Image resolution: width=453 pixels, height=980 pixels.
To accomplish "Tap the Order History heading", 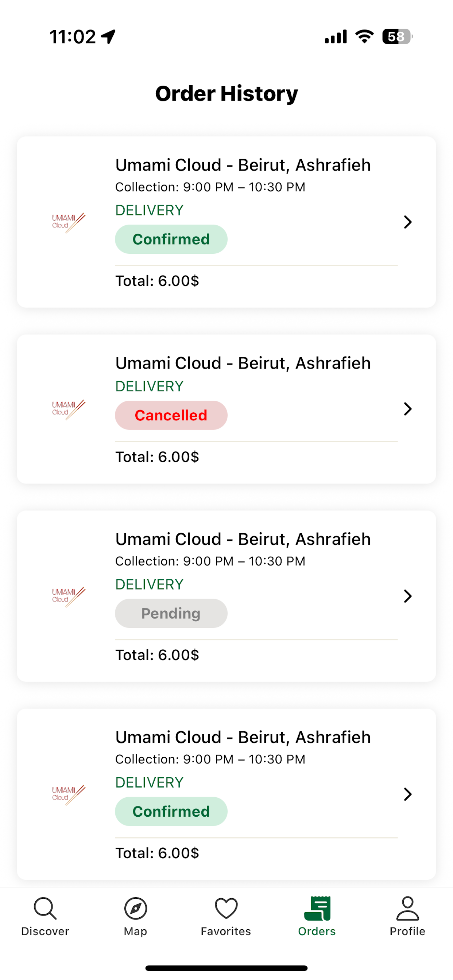I will [x=226, y=94].
